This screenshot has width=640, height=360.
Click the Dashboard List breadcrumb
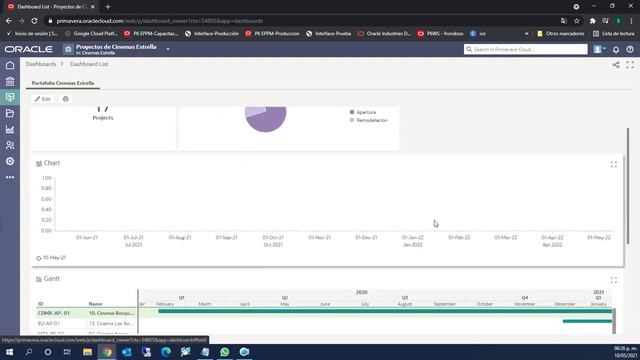pos(89,64)
